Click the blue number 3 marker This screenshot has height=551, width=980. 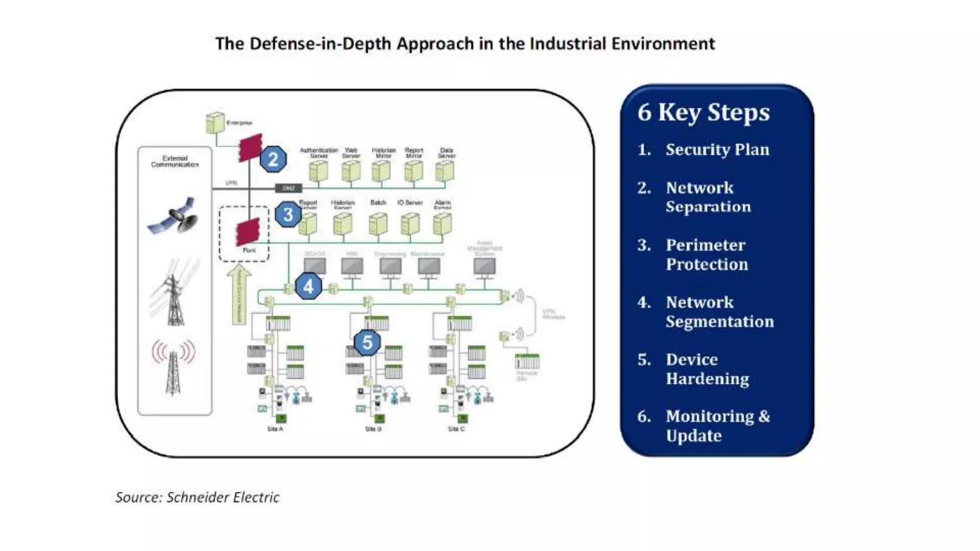click(288, 214)
